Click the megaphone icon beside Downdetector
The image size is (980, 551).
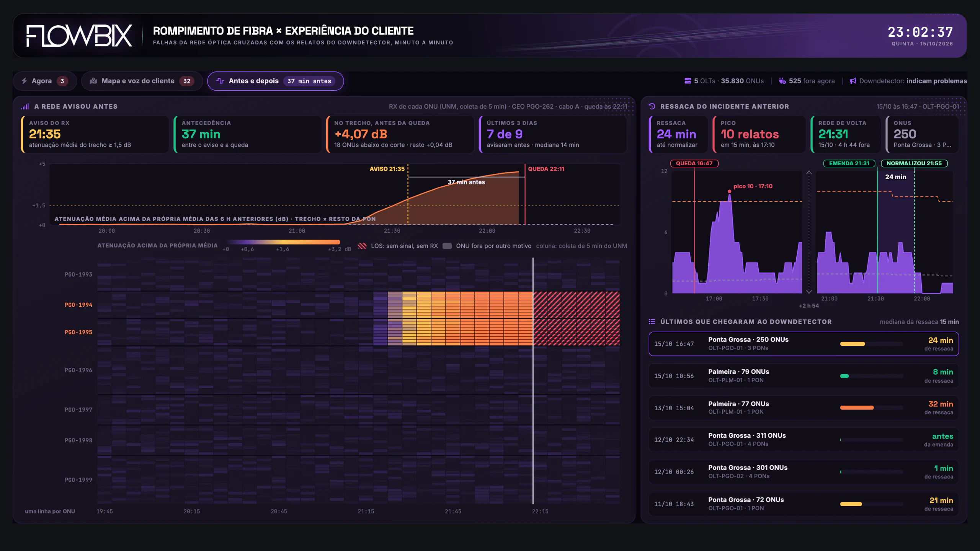click(x=853, y=81)
